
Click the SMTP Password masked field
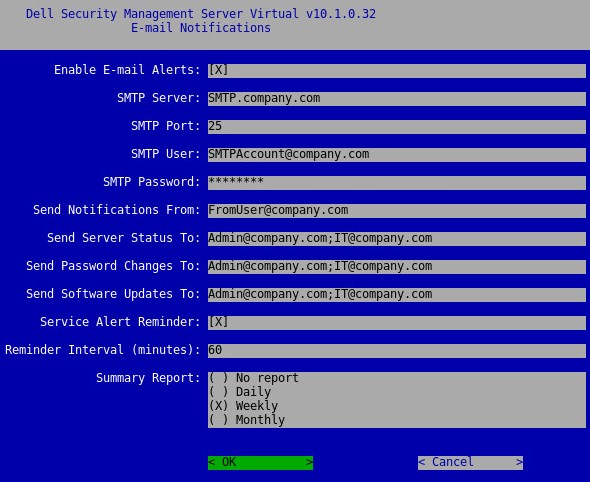[x=397, y=182]
